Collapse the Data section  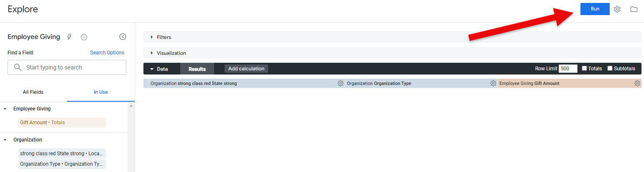[159, 69]
